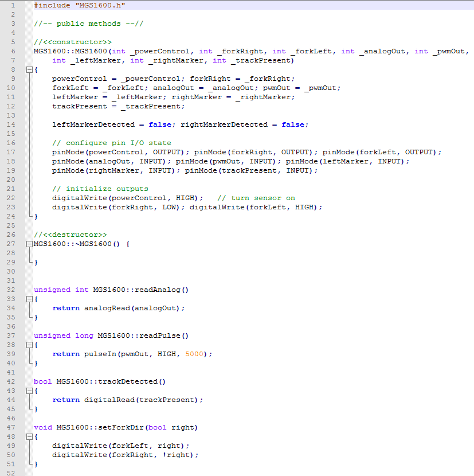The width and height of the screenshot is (474, 476).
Task: Click the 'void' keyword on line 47
Action: pos(43,427)
